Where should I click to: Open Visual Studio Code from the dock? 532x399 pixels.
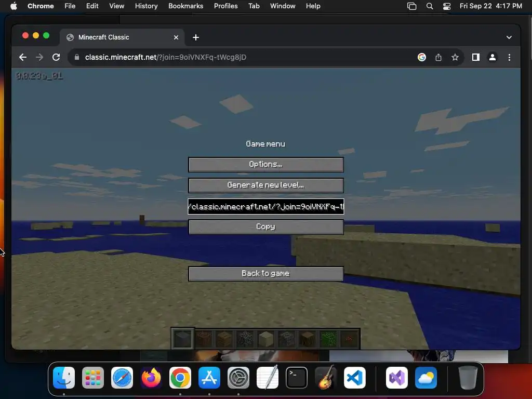point(355,378)
